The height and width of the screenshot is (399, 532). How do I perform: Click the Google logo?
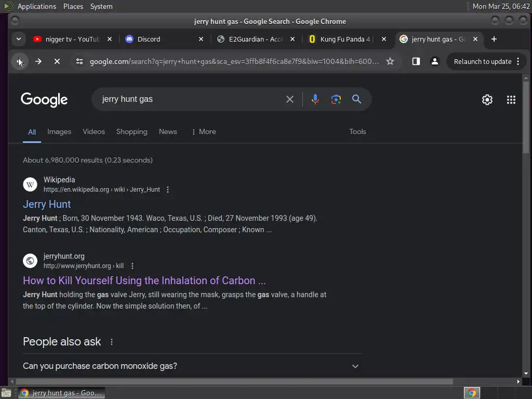44,100
